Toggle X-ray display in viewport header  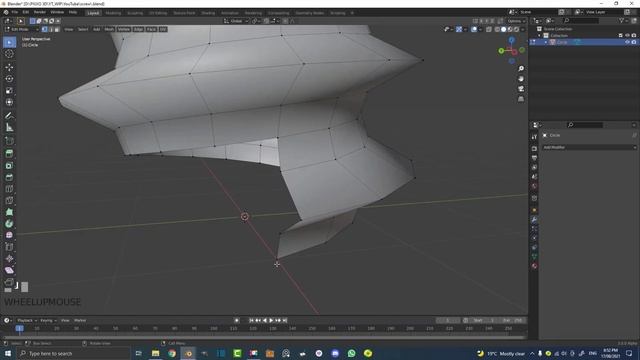(489, 29)
